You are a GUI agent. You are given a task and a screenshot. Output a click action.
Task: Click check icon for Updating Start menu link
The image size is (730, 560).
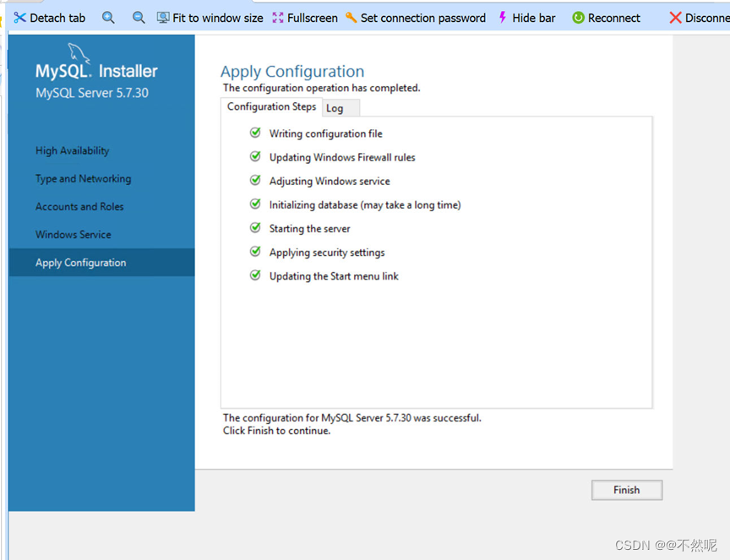tap(255, 275)
